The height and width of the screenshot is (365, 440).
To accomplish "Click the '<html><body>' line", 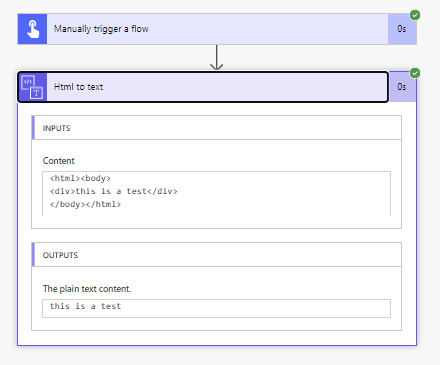I will (x=80, y=178).
